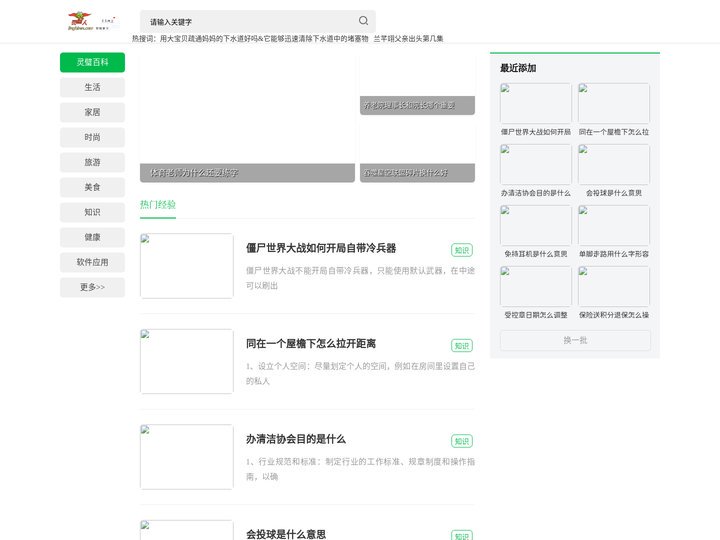720x540 pixels.
Task: Click the image beside the 办清洁协会 article
Action: [186, 457]
